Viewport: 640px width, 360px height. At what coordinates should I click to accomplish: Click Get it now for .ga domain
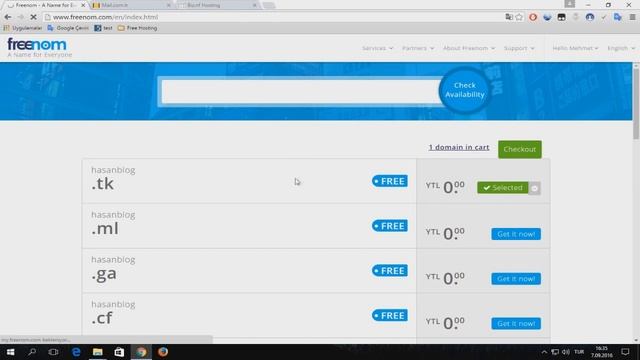tap(516, 279)
